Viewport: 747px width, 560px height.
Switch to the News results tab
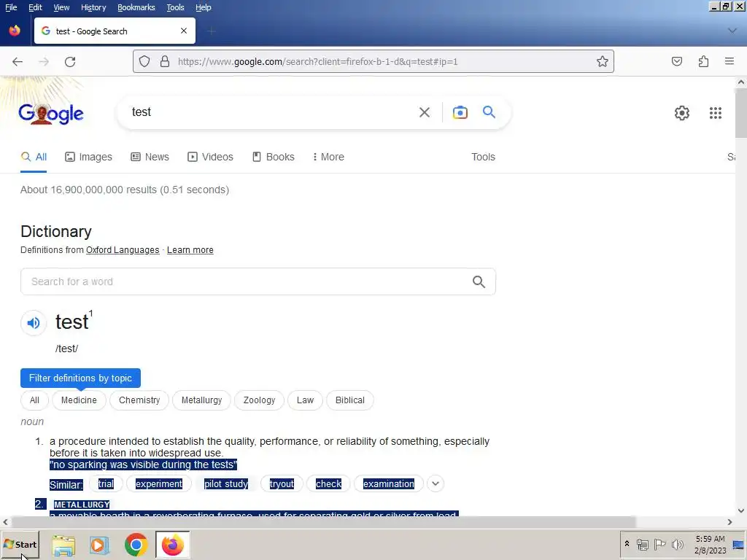click(x=150, y=157)
